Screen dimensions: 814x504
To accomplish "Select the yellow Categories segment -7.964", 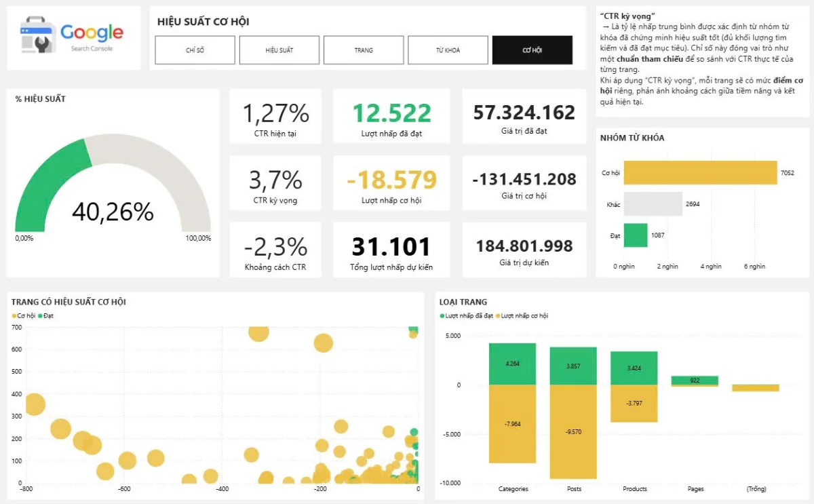I will (512, 424).
